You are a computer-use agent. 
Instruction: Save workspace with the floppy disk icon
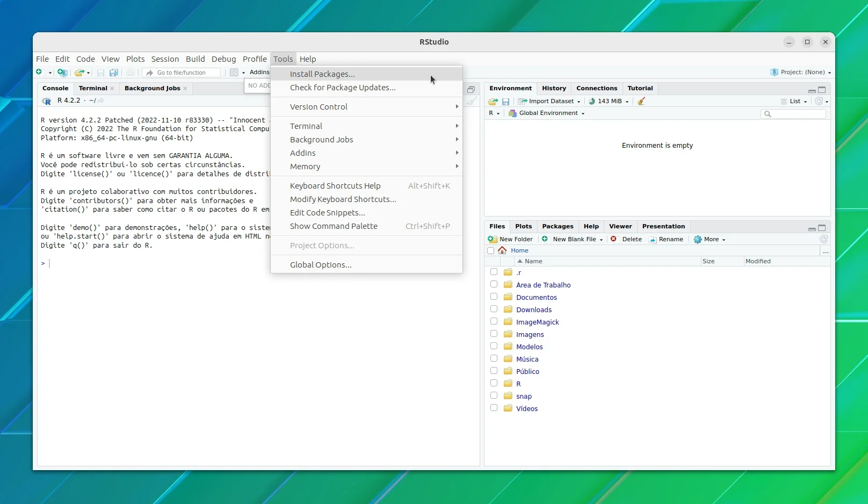click(505, 101)
